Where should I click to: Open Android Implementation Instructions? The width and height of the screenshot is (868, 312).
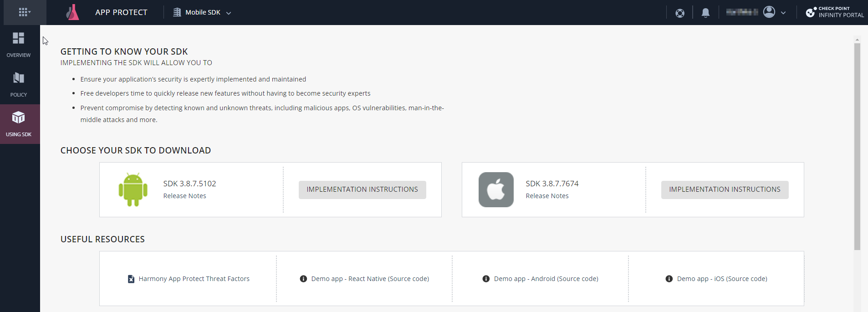[x=363, y=189]
